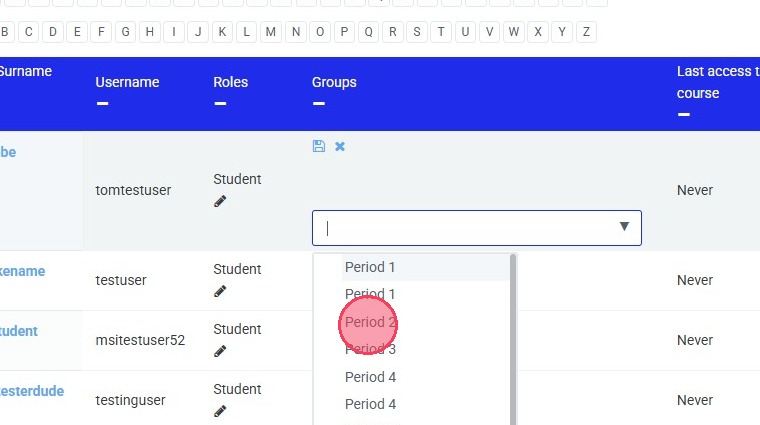Select Period 2 from the groups list

pos(370,322)
